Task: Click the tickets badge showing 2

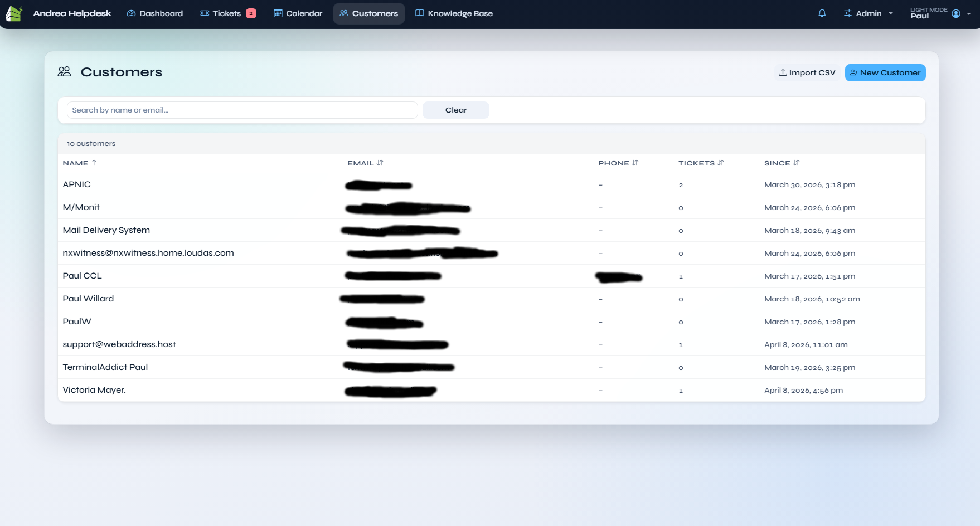Action: pyautogui.click(x=251, y=13)
